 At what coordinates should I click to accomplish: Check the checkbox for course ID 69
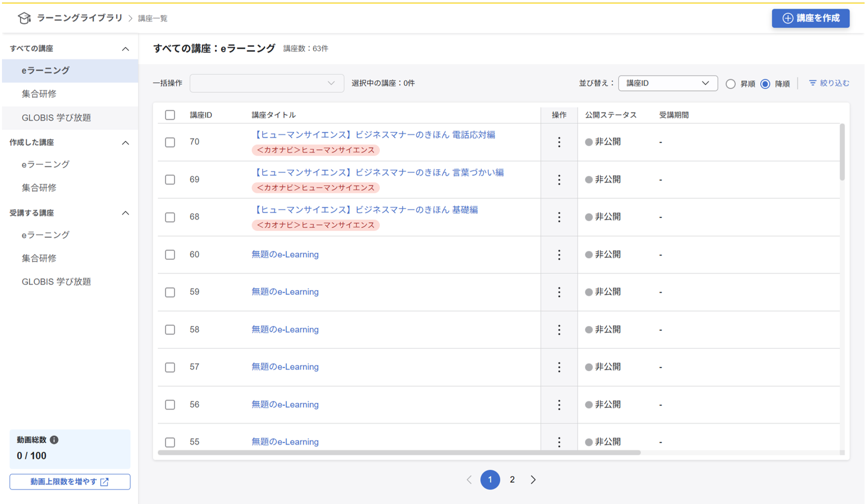point(170,180)
